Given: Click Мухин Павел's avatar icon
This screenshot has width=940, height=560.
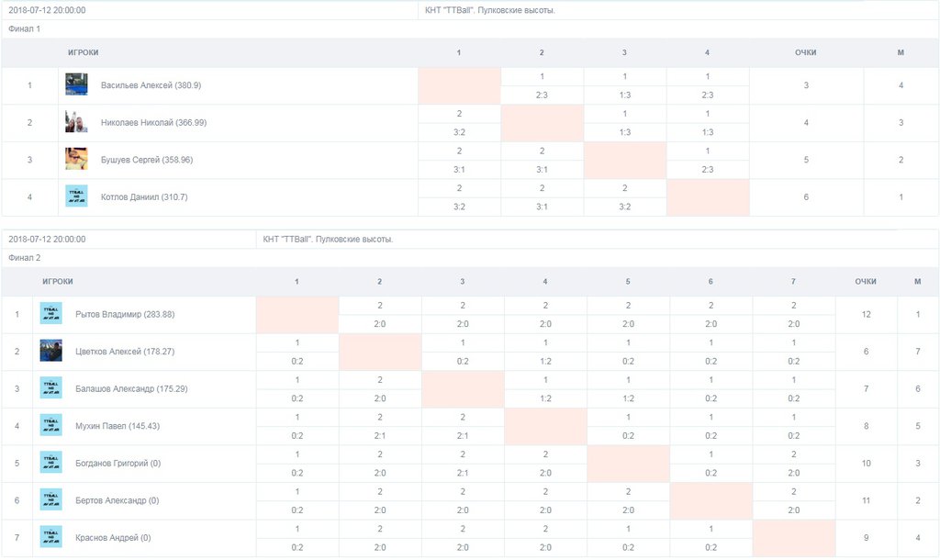Looking at the screenshot, I should (51, 425).
